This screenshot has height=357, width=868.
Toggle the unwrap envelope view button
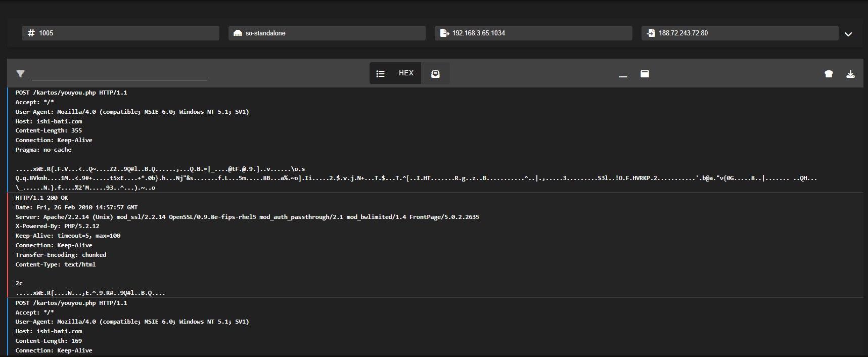click(435, 74)
